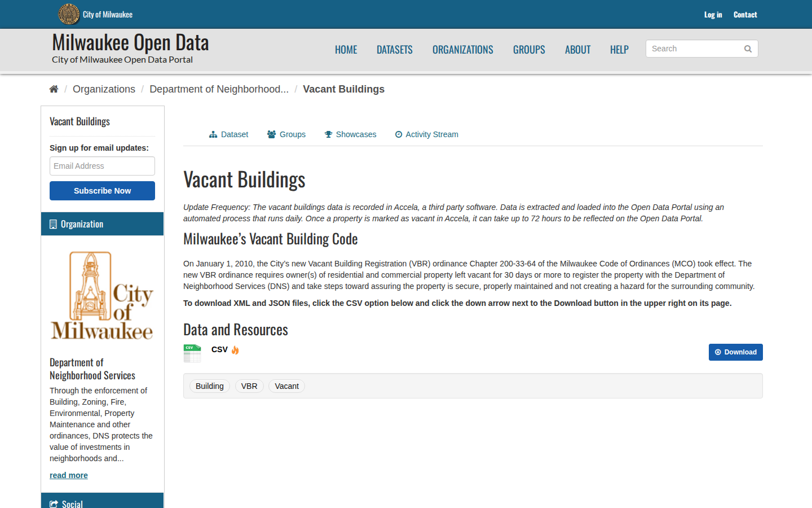Image resolution: width=812 pixels, height=508 pixels.
Task: Go to HOME in the navigation
Action: (346, 50)
